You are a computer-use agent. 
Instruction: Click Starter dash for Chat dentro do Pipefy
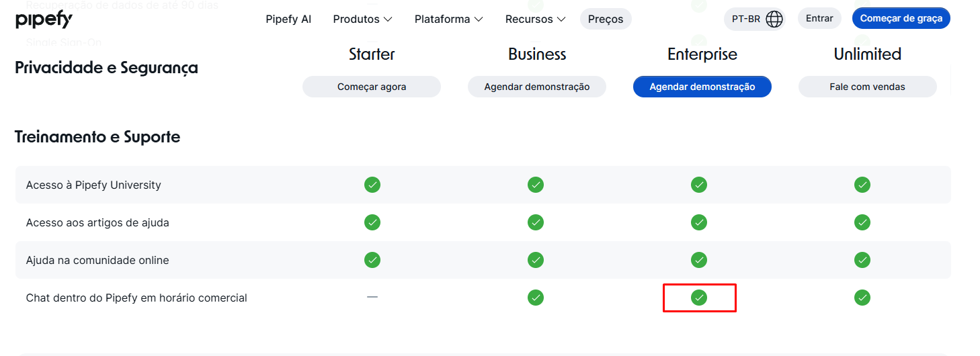coord(372,297)
